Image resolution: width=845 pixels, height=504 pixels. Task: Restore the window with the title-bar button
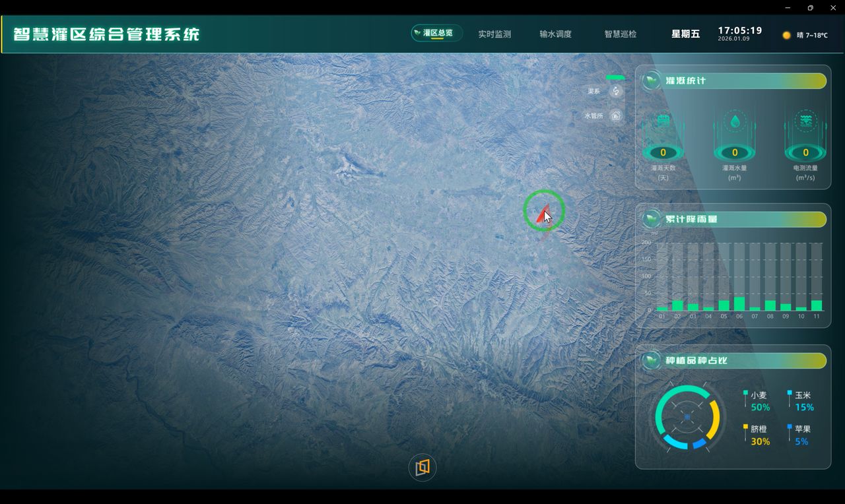click(x=810, y=7)
